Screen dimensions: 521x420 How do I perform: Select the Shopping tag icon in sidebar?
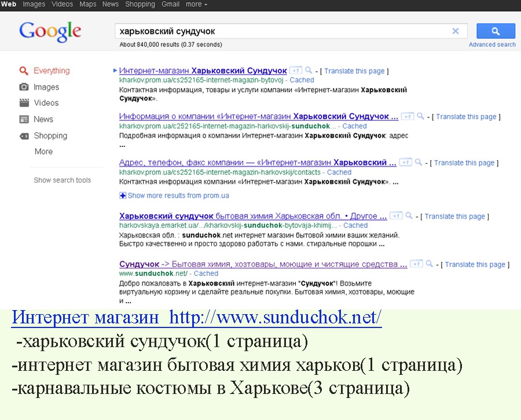tap(24, 136)
